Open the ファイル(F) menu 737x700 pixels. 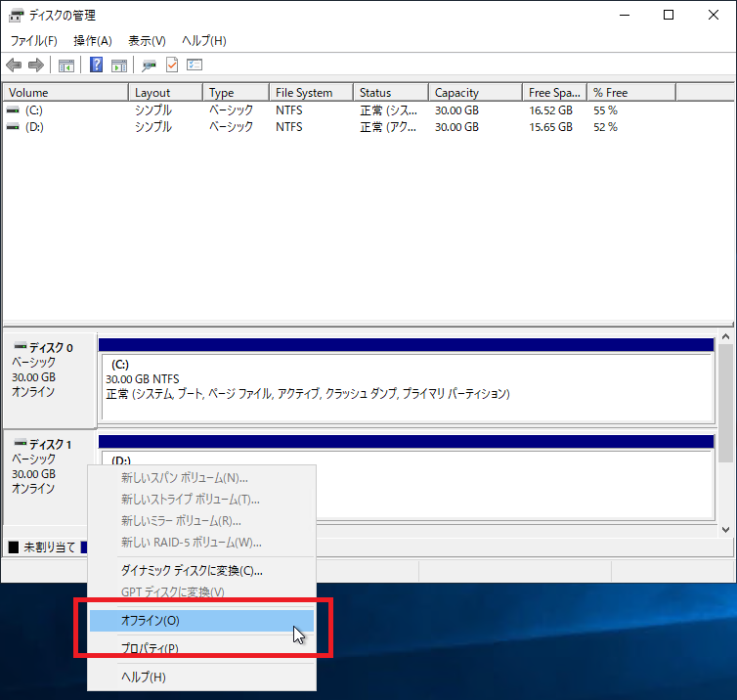click(34, 41)
